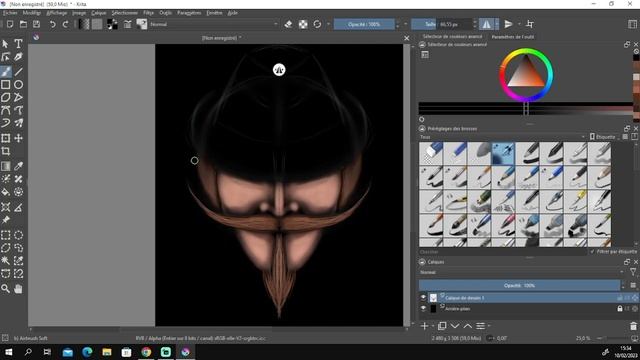The width and height of the screenshot is (640, 360).
Task: Toggle vertical mirror tool
Action: point(508,24)
